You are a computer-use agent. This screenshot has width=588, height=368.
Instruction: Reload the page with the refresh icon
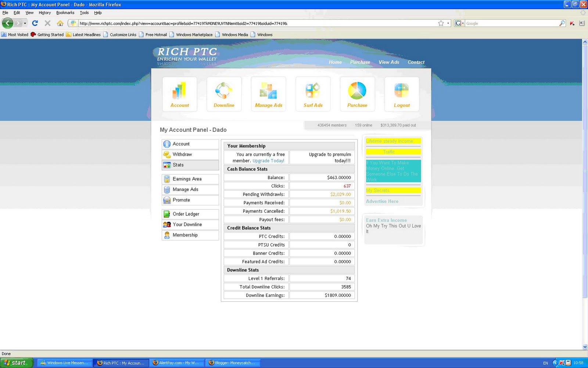[x=35, y=23]
